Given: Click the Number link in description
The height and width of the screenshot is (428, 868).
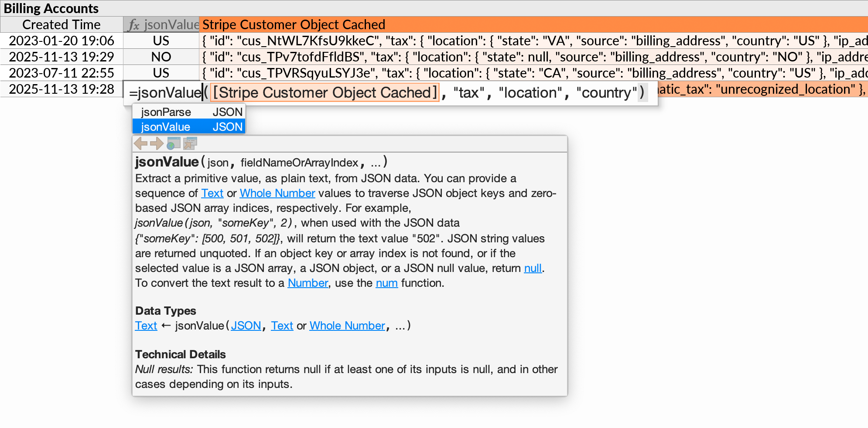Looking at the screenshot, I should click(x=308, y=283).
